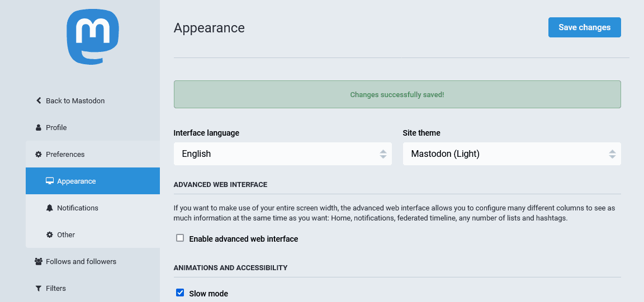
Task: Click the Follows and followers people icon
Action: click(x=39, y=261)
